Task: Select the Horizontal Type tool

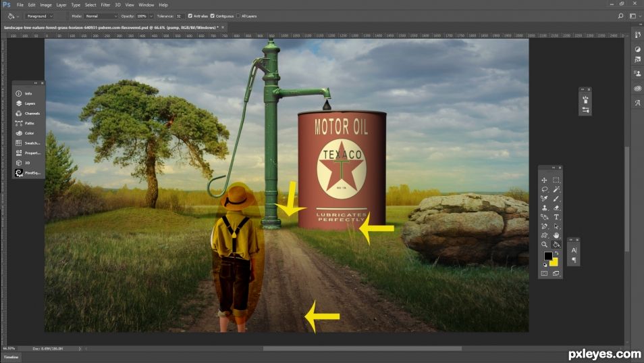Action: [556, 217]
